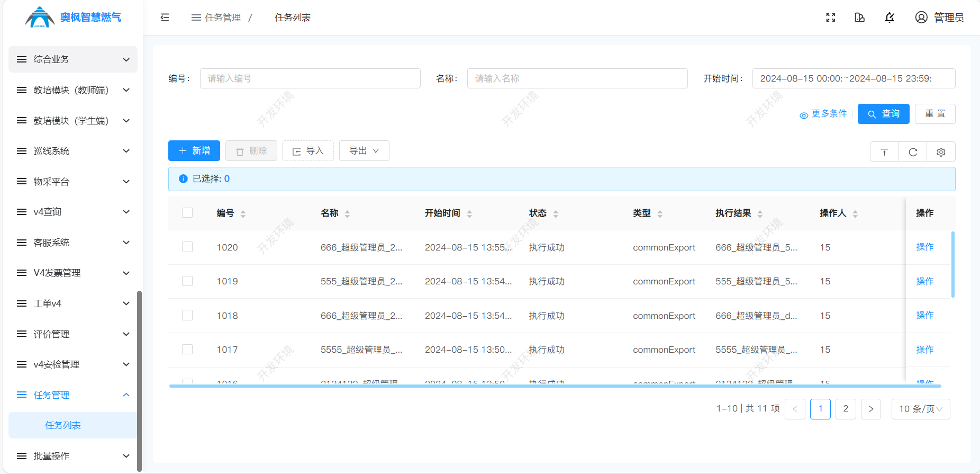
Task: Open the v4安检管理 menu
Action: pos(73,364)
